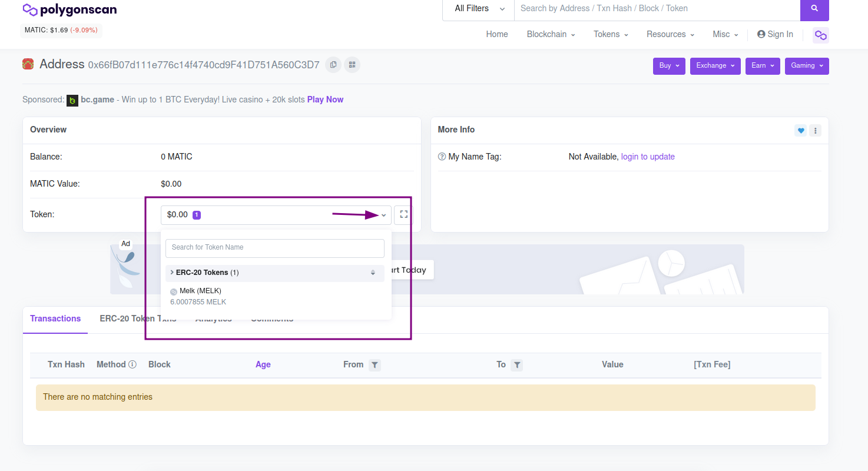868x471 pixels.
Task: Click the Polygon network switcher icon
Action: pyautogui.click(x=820, y=35)
